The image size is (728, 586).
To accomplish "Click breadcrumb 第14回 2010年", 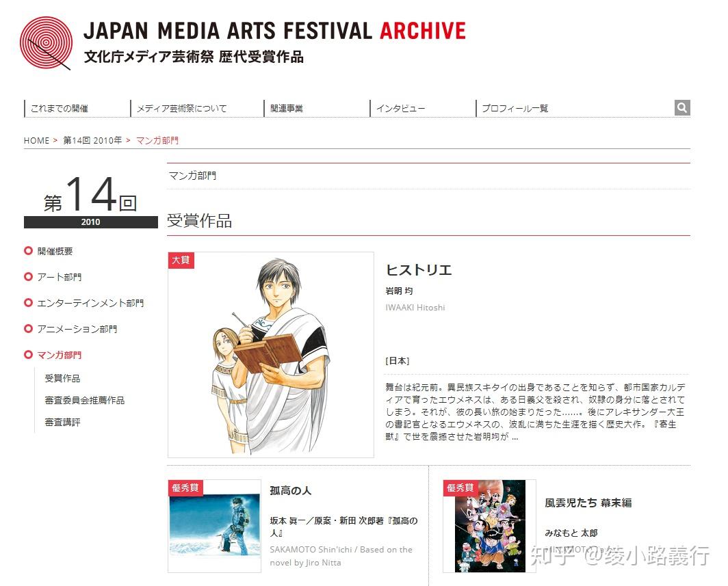I will click(92, 141).
